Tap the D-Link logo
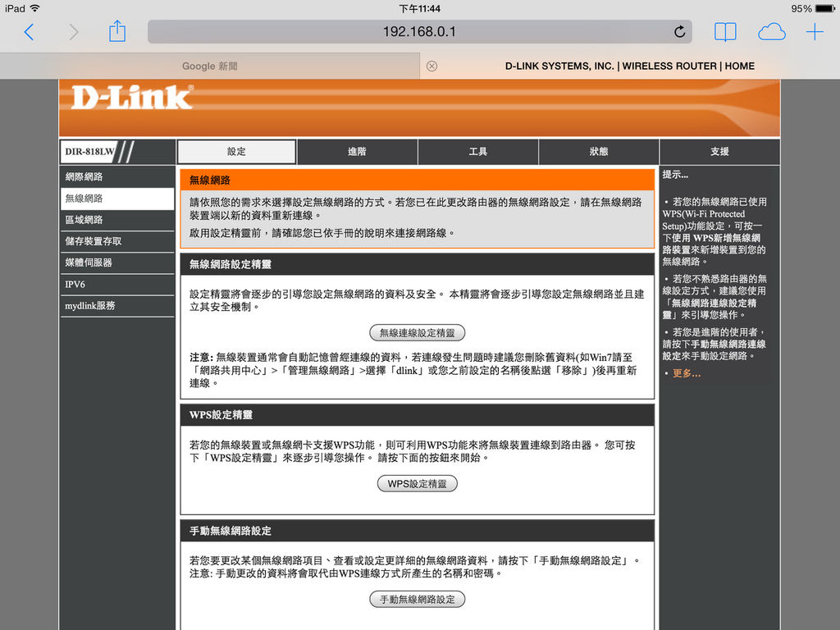The width and height of the screenshot is (840, 630). point(132,98)
